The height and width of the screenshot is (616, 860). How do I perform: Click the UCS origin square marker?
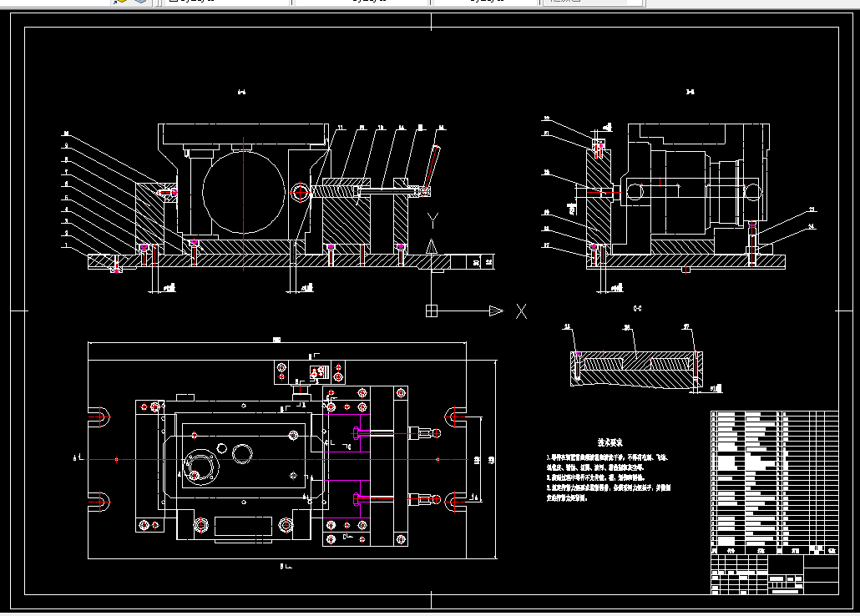click(x=432, y=311)
